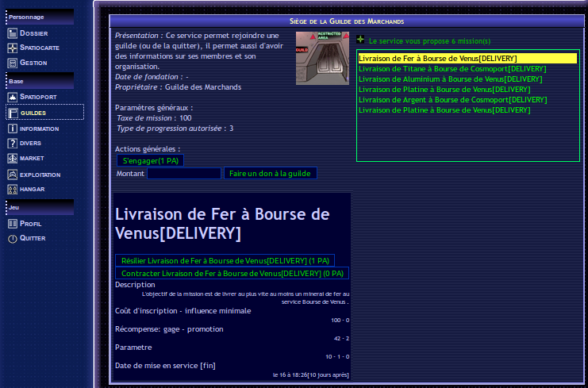The height and width of the screenshot is (388, 588).
Task: Click the Market icon
Action: 13,158
